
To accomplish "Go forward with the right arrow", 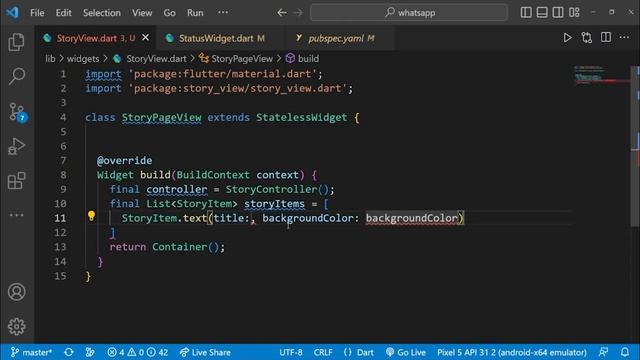I will 298,13.
